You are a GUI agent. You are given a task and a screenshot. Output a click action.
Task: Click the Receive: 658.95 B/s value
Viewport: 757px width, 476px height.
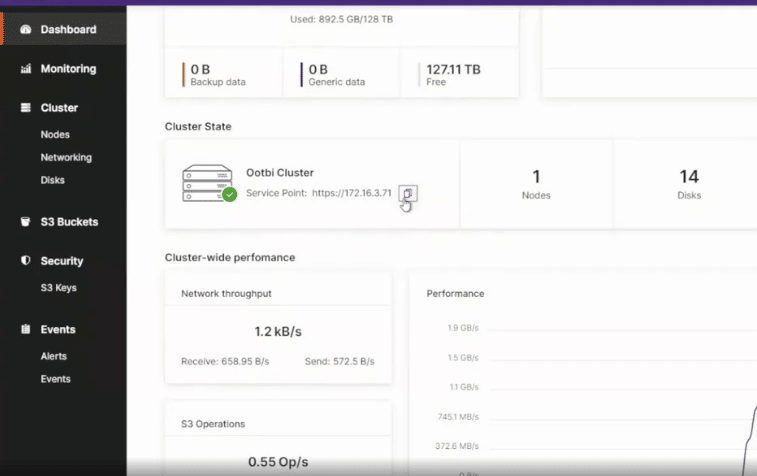[225, 361]
